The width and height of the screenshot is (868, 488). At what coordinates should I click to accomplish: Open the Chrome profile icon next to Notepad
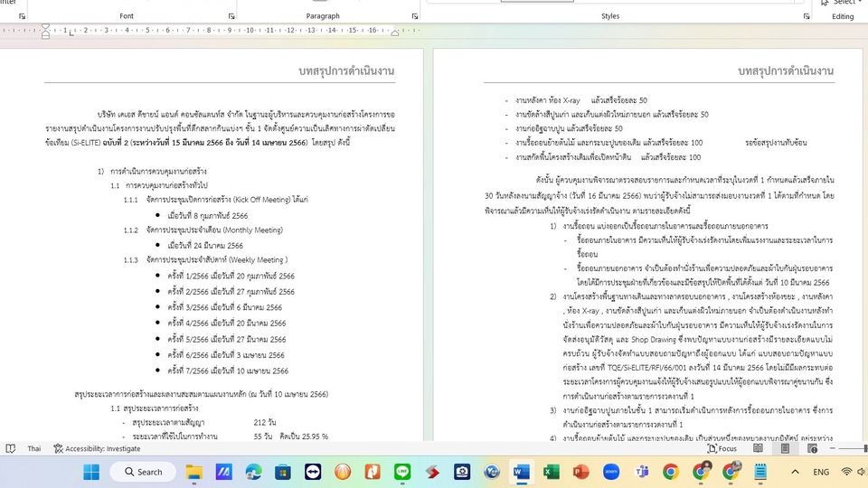coord(731,472)
